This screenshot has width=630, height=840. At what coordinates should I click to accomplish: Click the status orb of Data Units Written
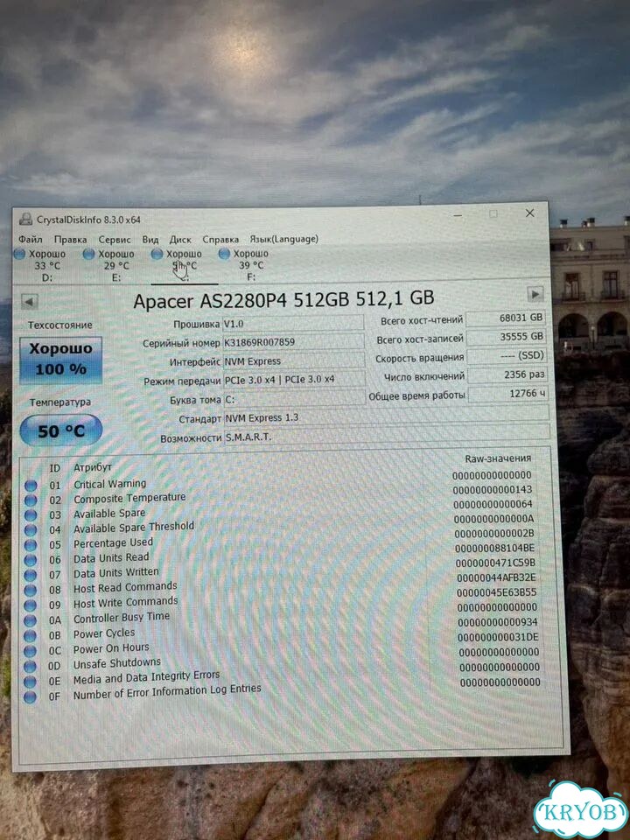(x=31, y=576)
